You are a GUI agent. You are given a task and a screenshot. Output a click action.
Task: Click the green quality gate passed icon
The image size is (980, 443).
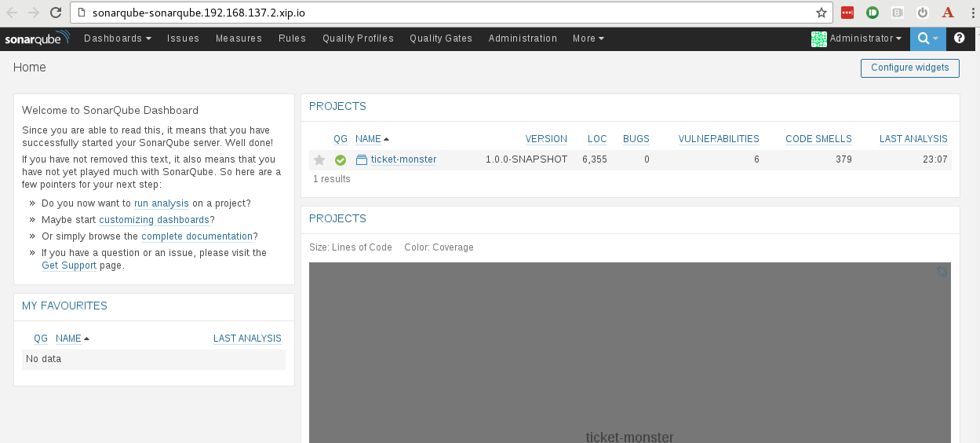point(341,160)
